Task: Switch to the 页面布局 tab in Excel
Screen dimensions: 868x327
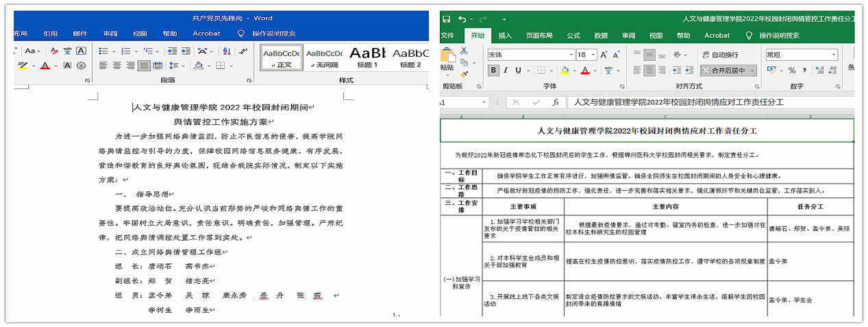Action: (539, 36)
